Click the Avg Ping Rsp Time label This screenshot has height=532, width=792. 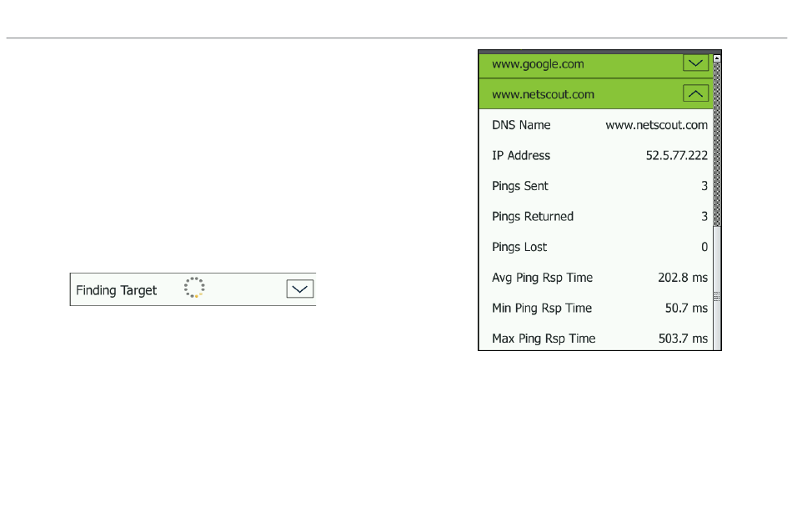(x=542, y=278)
